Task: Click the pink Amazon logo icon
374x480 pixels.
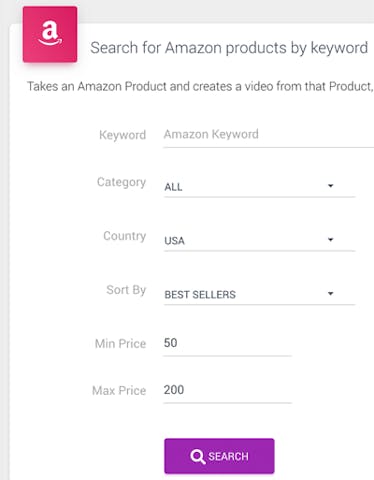Action: pyautogui.click(x=50, y=34)
